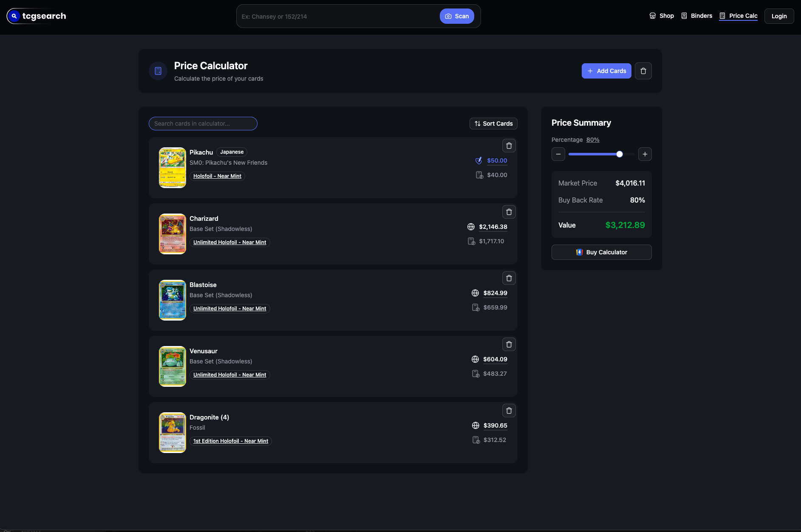Click the Dragonite (4) card name
This screenshot has width=801, height=532.
point(209,417)
